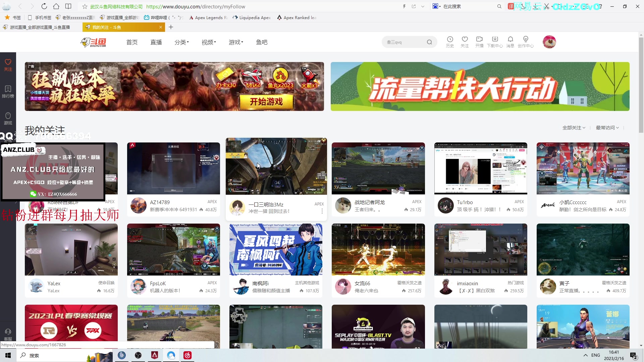Open Tu1rbo stream thumbnail
Image resolution: width=644 pixels, height=362 pixels.
click(481, 168)
